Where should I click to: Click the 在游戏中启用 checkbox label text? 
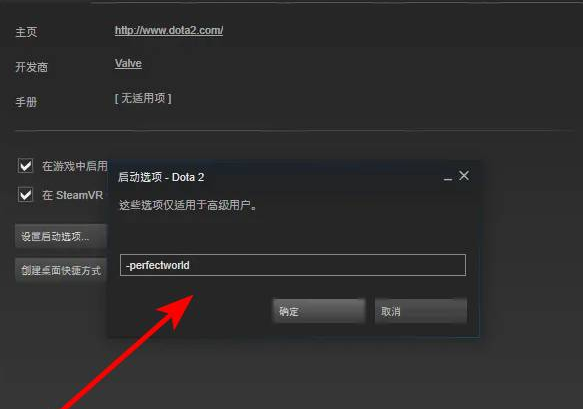[75, 166]
